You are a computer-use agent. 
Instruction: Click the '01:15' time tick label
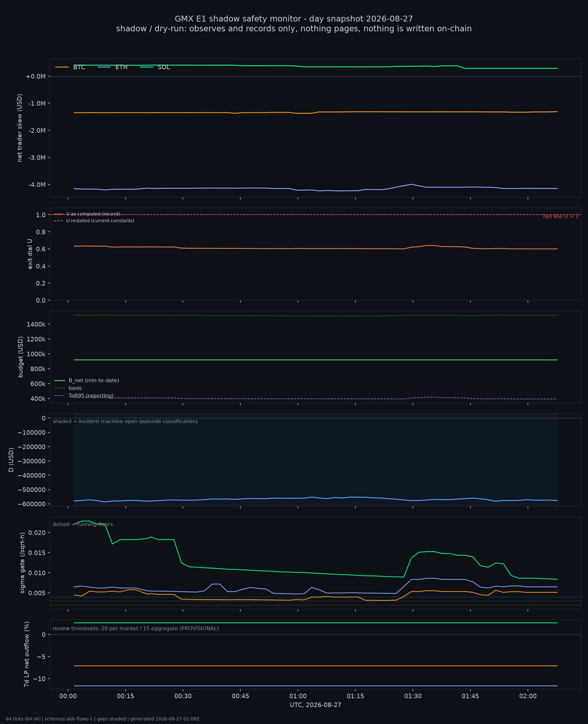(x=355, y=697)
